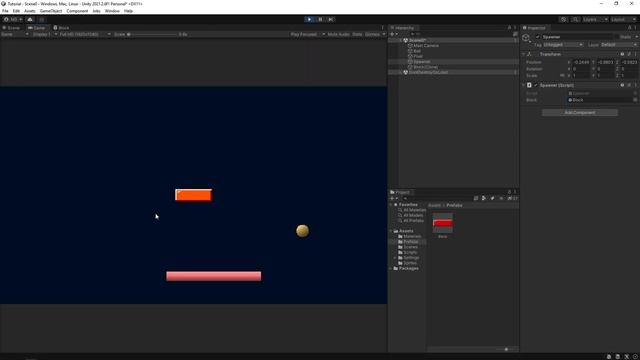Click the Scene0 scene row icon

tap(405, 40)
